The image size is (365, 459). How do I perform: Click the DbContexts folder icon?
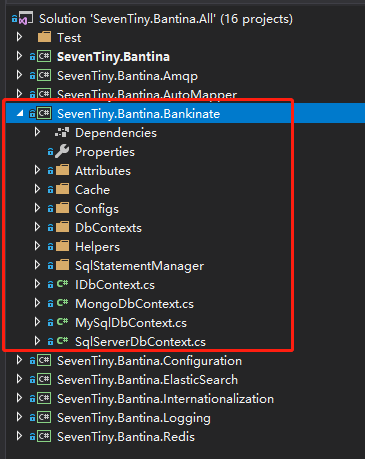[62, 227]
